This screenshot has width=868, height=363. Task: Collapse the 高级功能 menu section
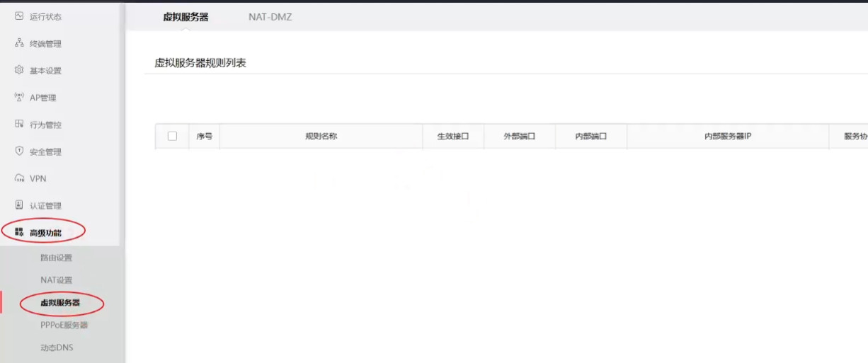pyautogui.click(x=45, y=232)
